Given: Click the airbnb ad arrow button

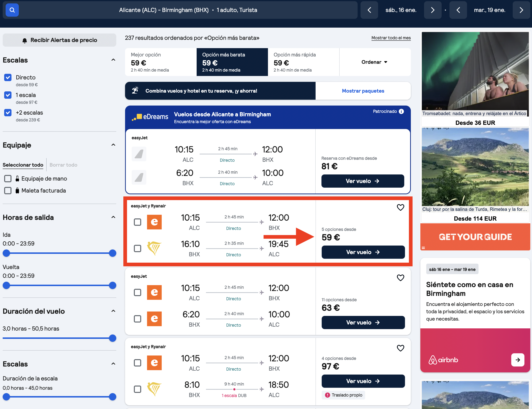Looking at the screenshot, I should (518, 360).
